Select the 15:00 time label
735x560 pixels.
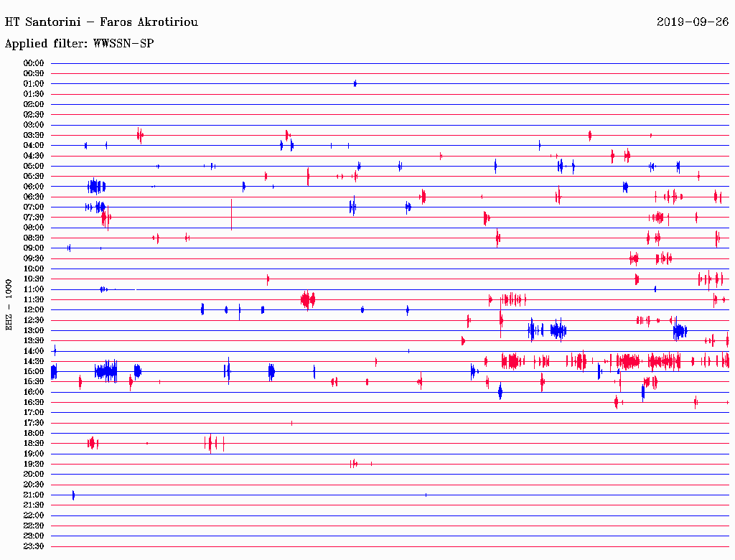point(34,371)
